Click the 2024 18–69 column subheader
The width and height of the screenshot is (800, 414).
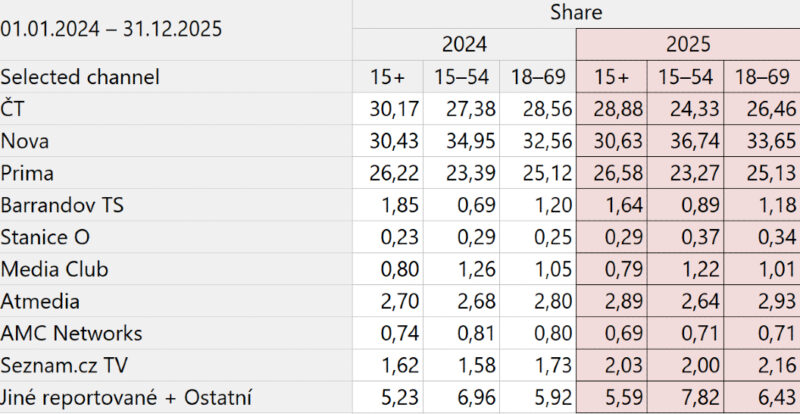click(538, 77)
